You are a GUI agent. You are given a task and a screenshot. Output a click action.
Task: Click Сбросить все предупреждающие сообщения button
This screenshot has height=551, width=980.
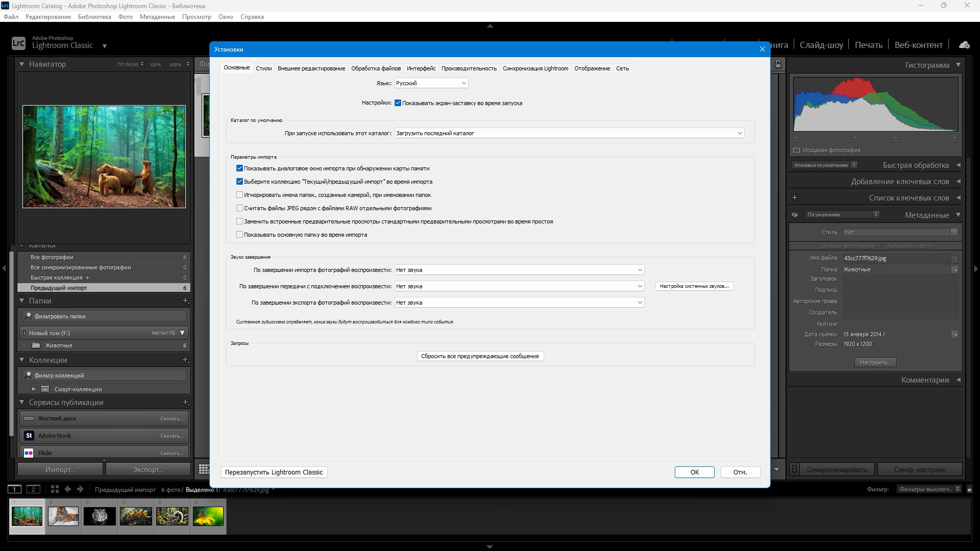[480, 356]
